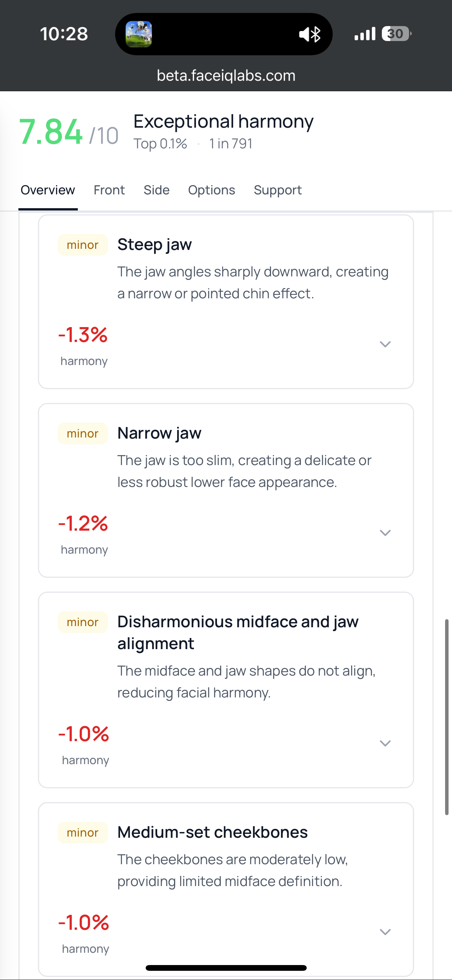Tap the muted speaker icon

click(304, 35)
